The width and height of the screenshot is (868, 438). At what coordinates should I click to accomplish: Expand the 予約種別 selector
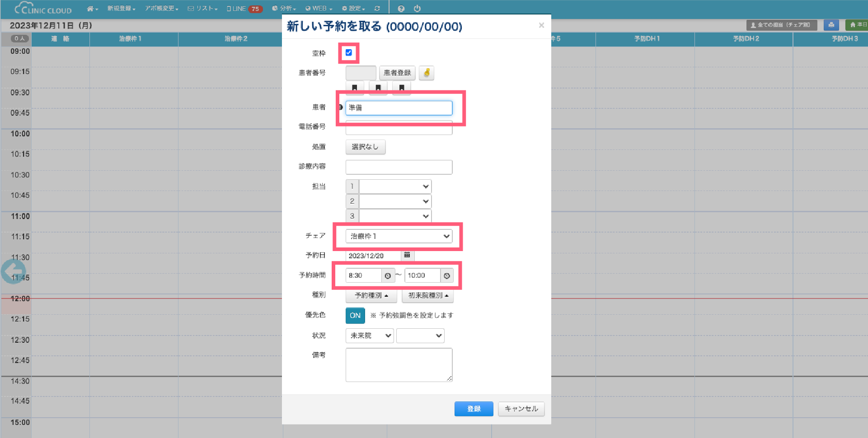coord(371,295)
